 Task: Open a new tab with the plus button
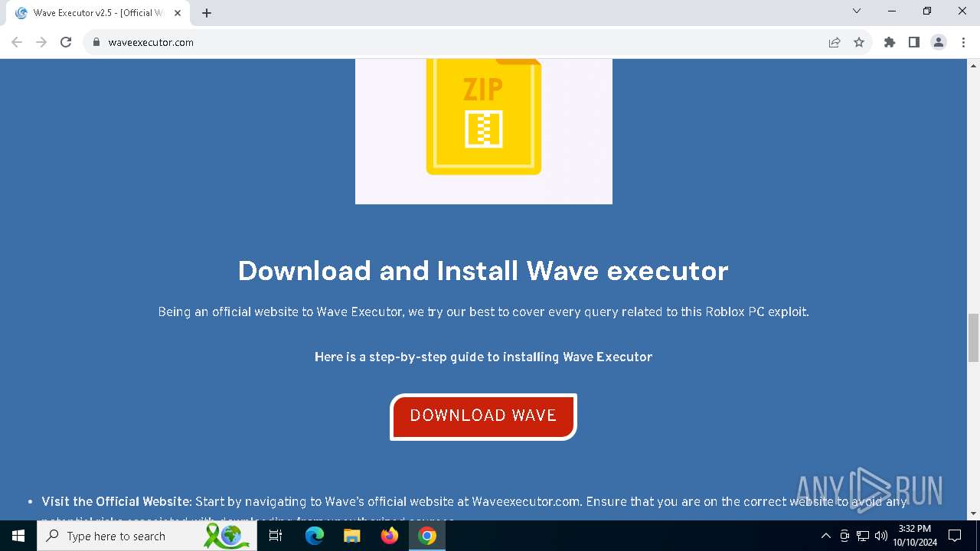tap(207, 13)
